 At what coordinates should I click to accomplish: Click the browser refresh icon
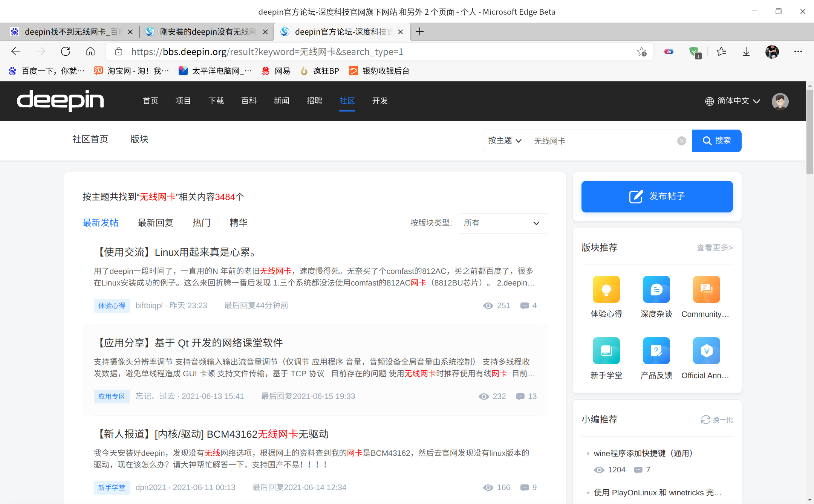point(66,52)
